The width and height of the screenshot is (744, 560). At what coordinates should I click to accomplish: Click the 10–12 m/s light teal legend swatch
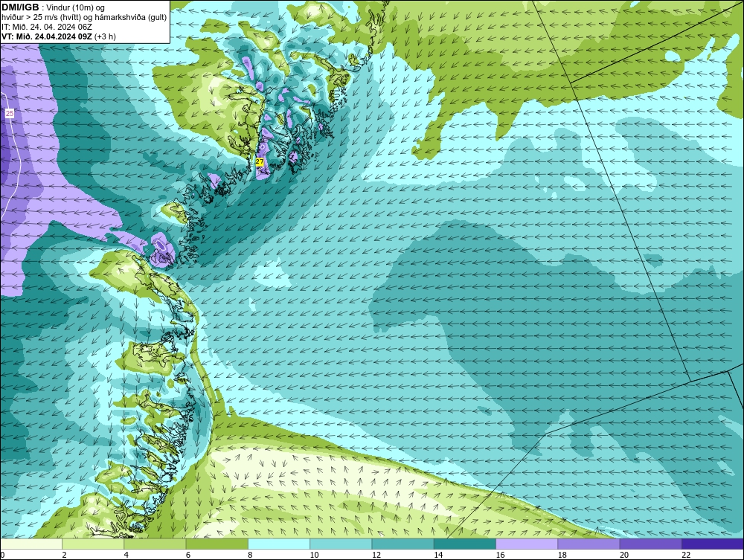341,544
